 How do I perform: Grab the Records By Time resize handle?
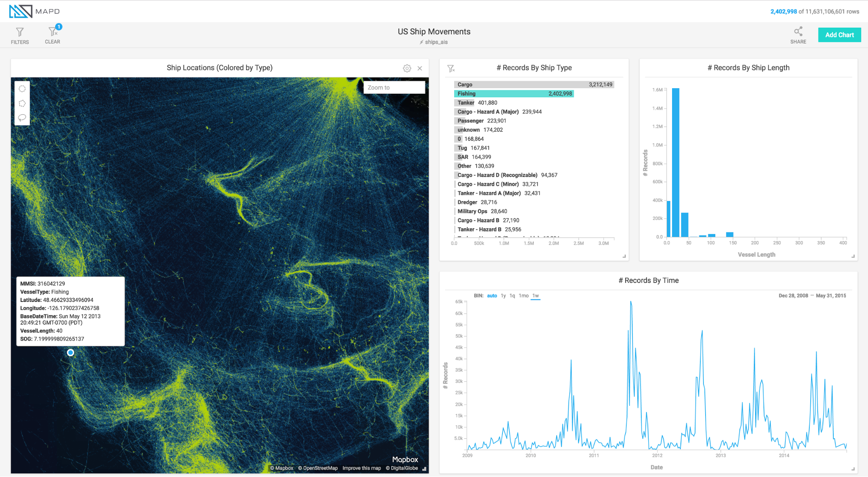click(x=853, y=469)
